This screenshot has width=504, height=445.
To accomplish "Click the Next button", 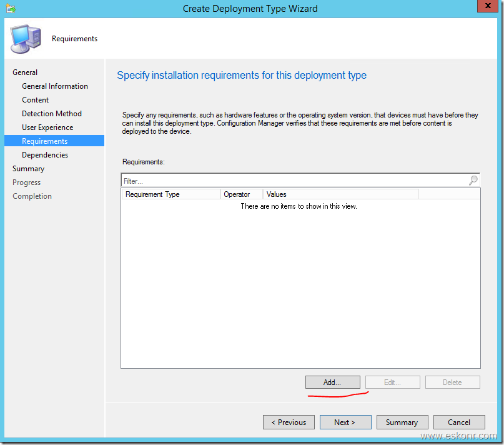I will tap(345, 422).
